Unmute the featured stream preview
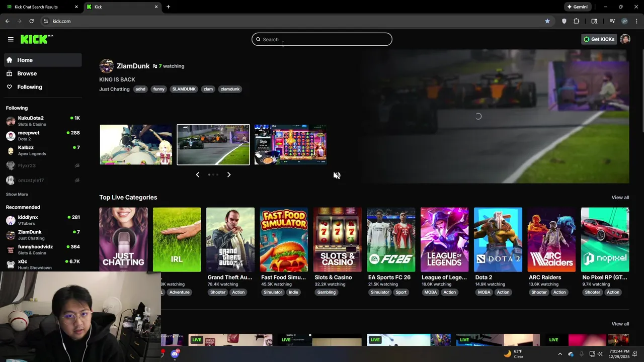The width and height of the screenshot is (644, 362). 337,175
